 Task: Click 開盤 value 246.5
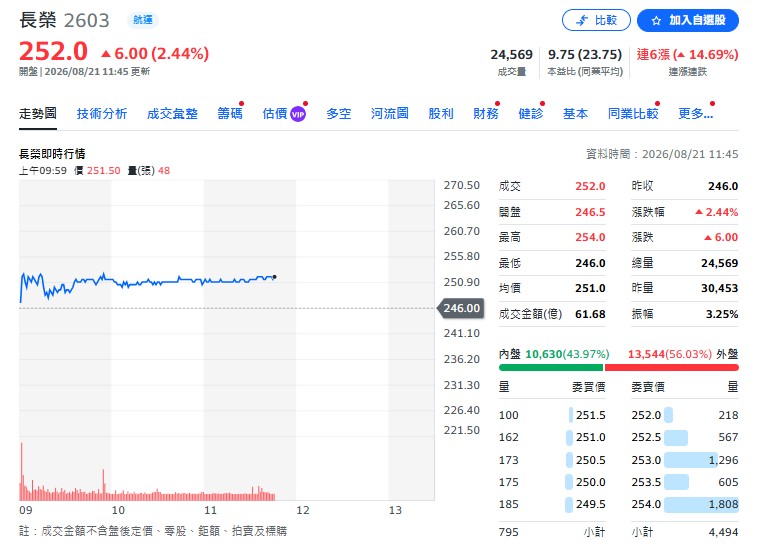590,212
